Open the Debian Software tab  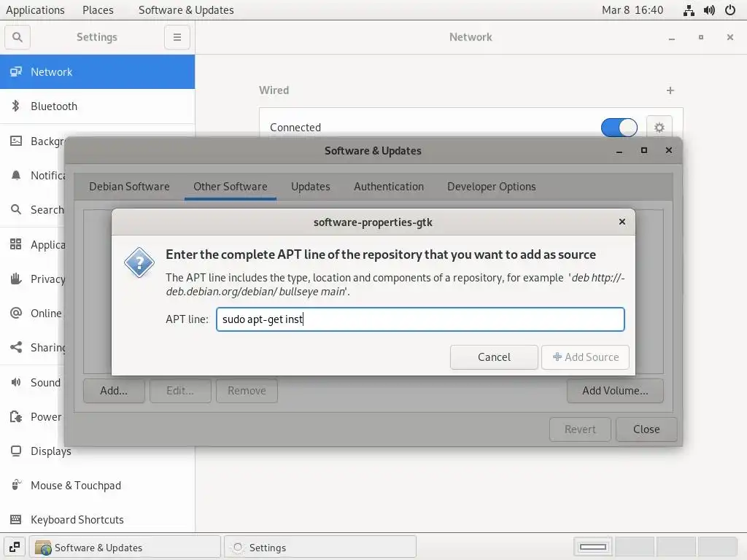coord(129,187)
